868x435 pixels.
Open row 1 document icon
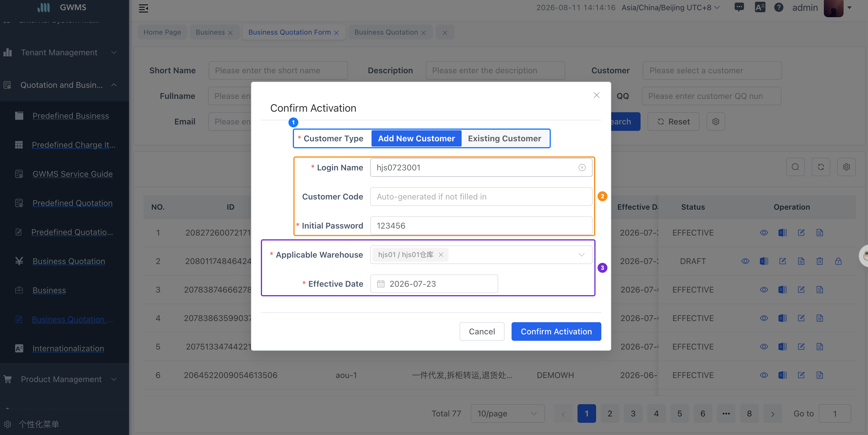tap(820, 233)
